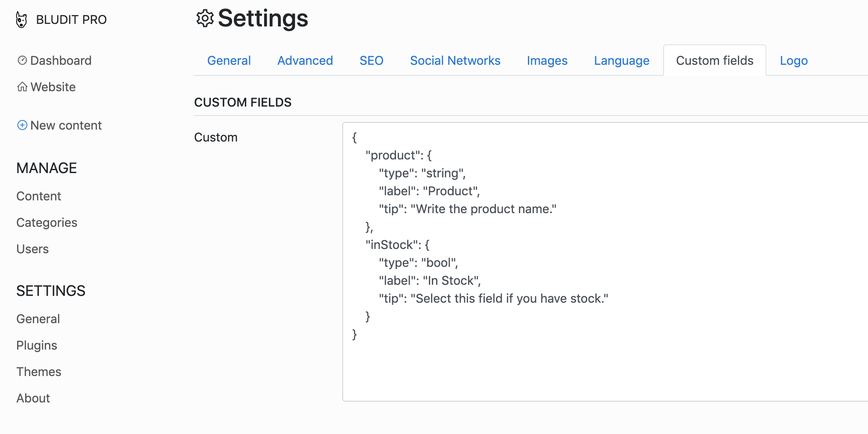This screenshot has height=434, width=868.
Task: Open the General settings tab
Action: (229, 61)
